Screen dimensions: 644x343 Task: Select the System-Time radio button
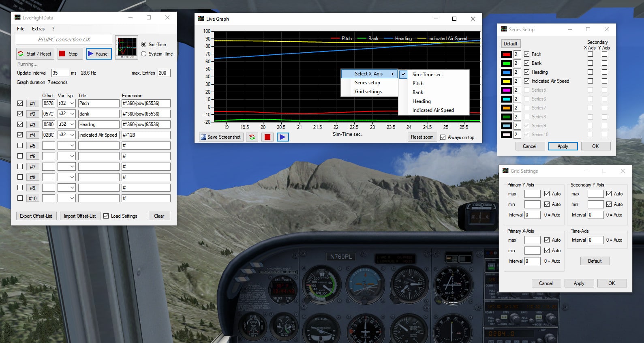144,54
